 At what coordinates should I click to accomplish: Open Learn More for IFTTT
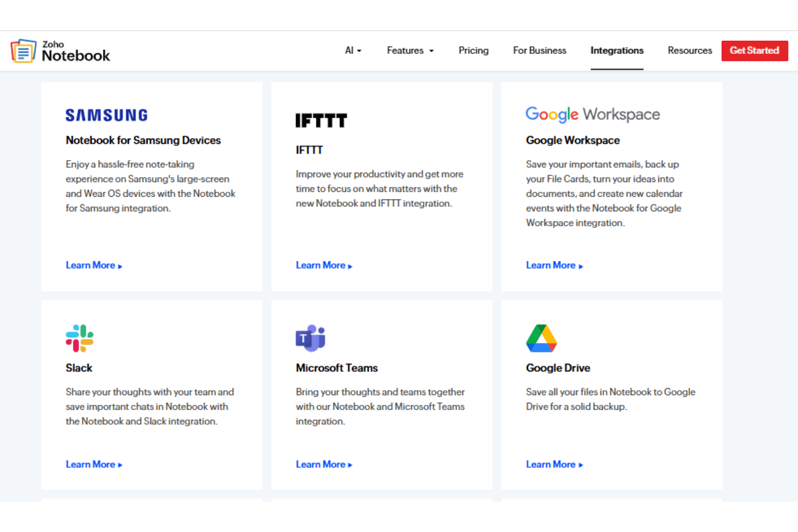(x=324, y=265)
